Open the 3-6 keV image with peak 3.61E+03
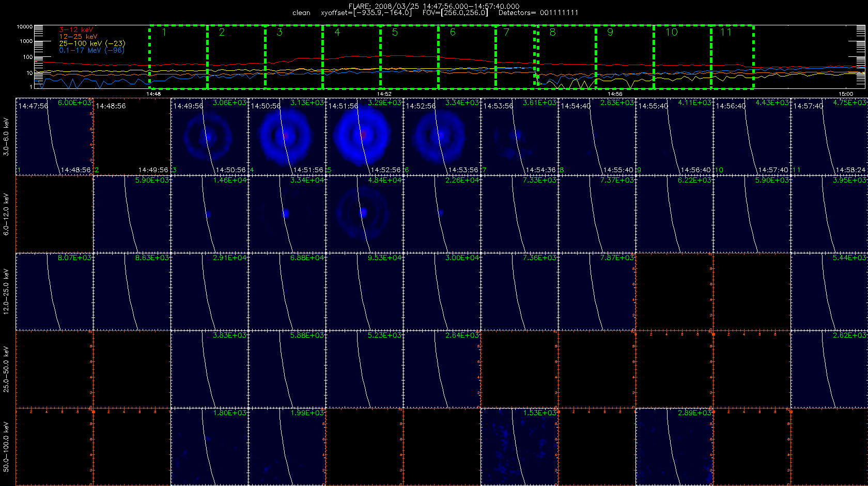 coord(520,136)
